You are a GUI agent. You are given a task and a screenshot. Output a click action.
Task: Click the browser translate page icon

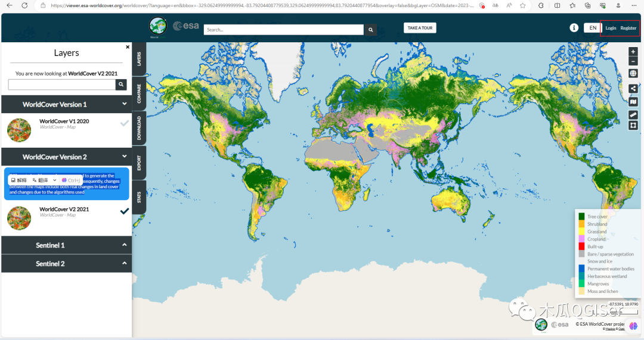[496, 6]
